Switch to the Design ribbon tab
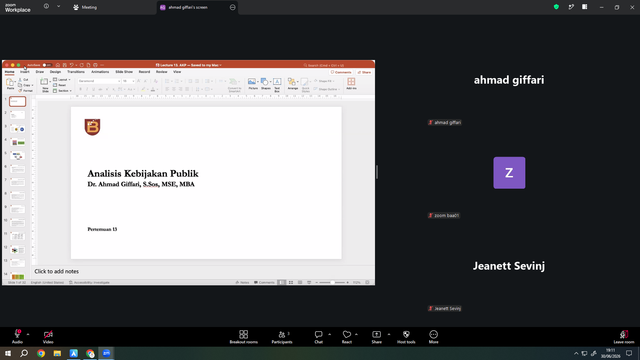 pos(55,72)
